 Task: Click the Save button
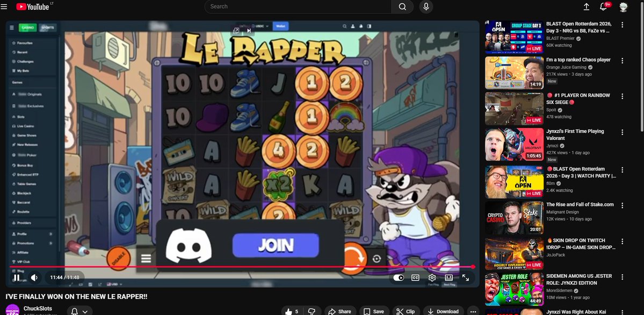coord(374,311)
